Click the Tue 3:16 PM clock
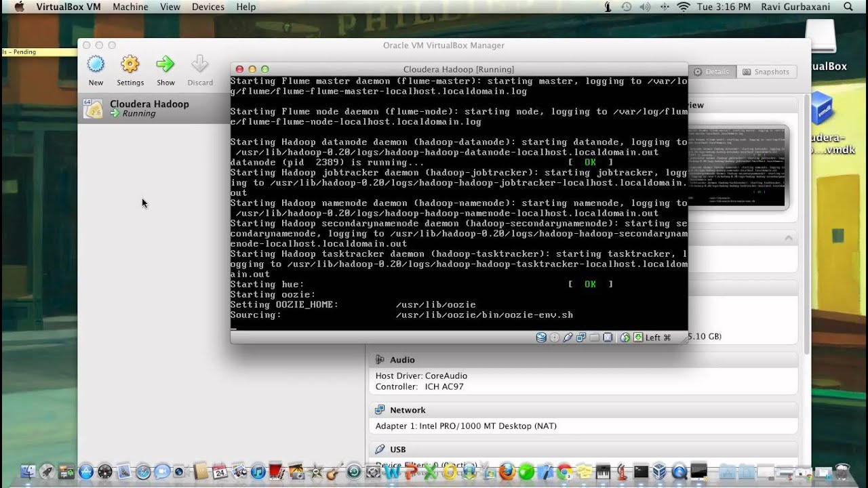This screenshot has height=488, width=868. [x=724, y=7]
